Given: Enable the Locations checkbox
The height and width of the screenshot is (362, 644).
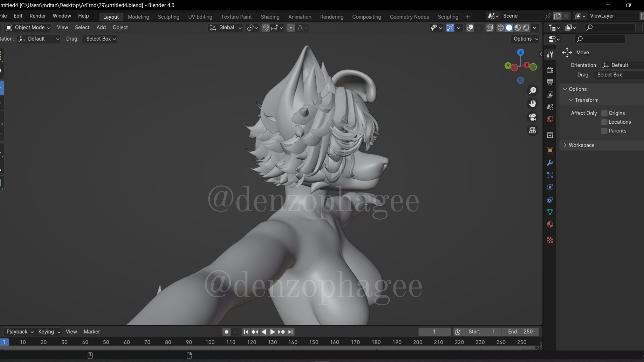Looking at the screenshot, I should coord(604,122).
